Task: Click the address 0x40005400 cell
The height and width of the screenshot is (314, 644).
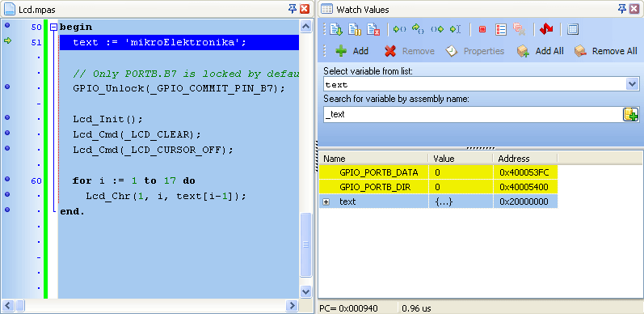Action: pyautogui.click(x=525, y=188)
